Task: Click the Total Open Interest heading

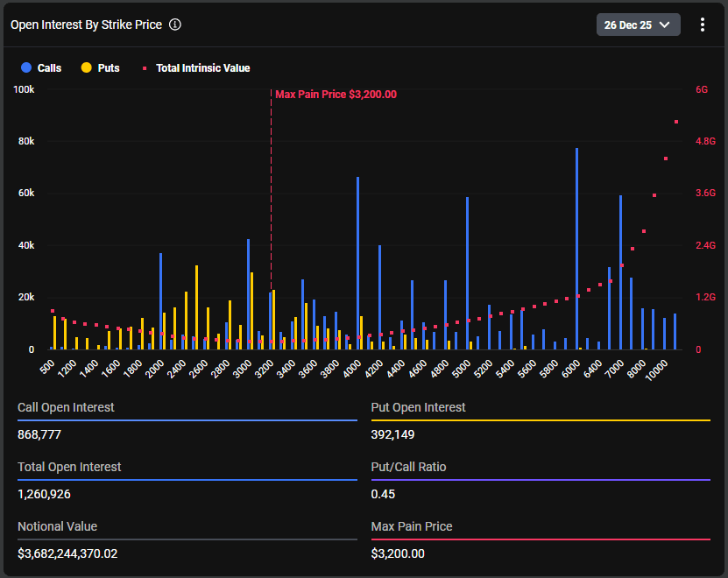Action: pos(69,467)
